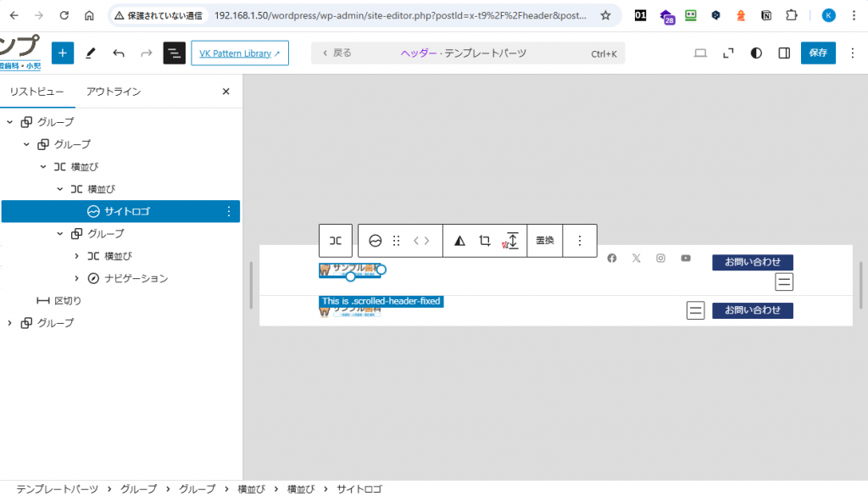Select parent row block icon in block toolbar
Image resolution: width=868 pixels, height=496 pixels.
click(336, 241)
